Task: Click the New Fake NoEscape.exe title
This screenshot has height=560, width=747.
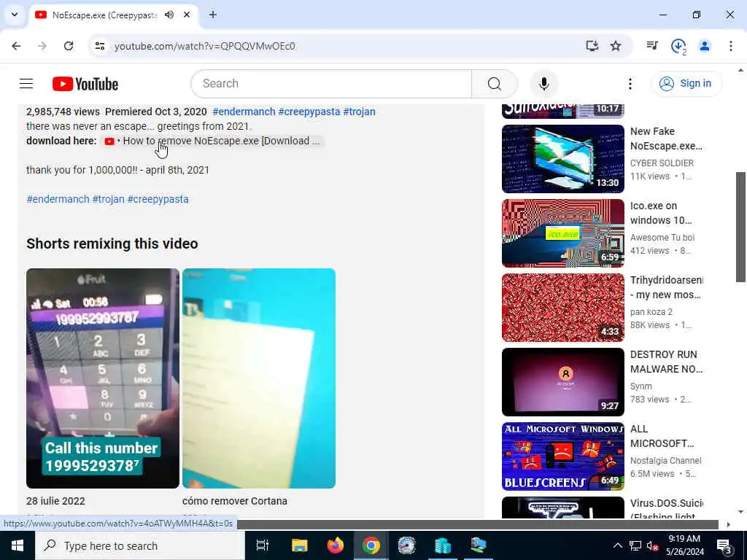Action: point(666,138)
